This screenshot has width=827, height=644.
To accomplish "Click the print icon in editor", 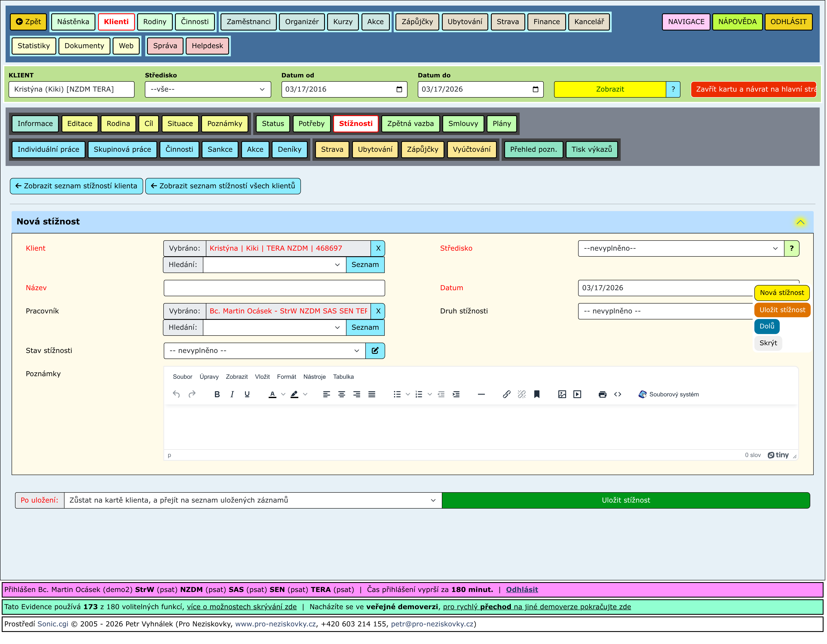I will coord(602,394).
